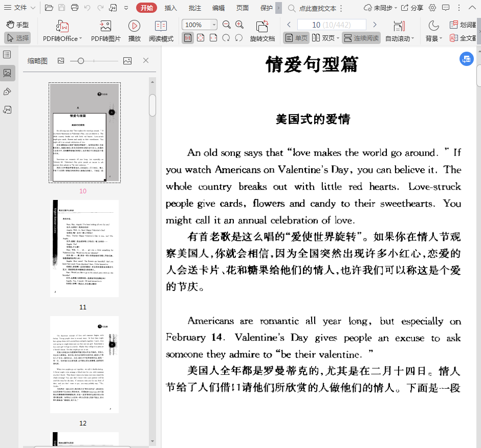
Task: Switch to the 页面 tab
Action: tap(243, 8)
